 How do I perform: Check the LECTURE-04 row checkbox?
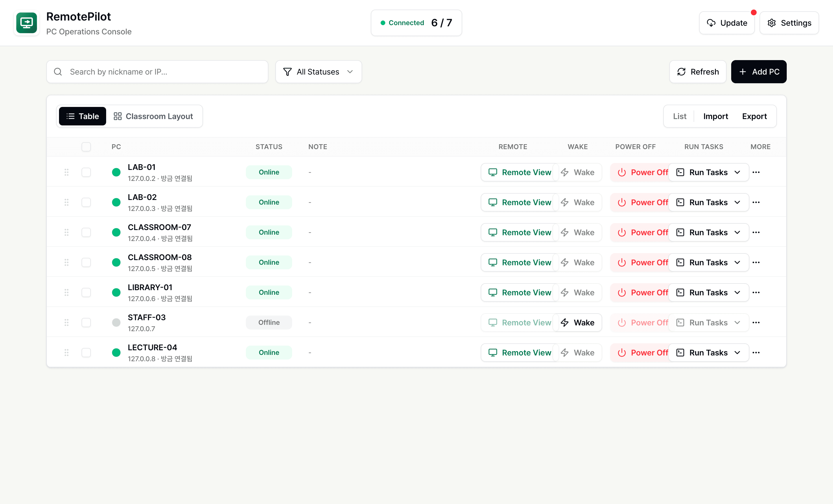[x=86, y=353]
